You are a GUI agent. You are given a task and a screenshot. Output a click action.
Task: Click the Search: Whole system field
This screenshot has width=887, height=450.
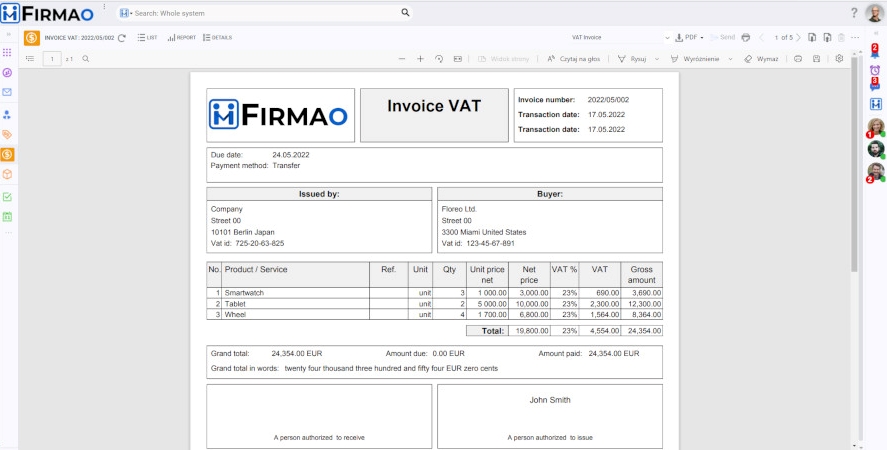[x=266, y=13]
